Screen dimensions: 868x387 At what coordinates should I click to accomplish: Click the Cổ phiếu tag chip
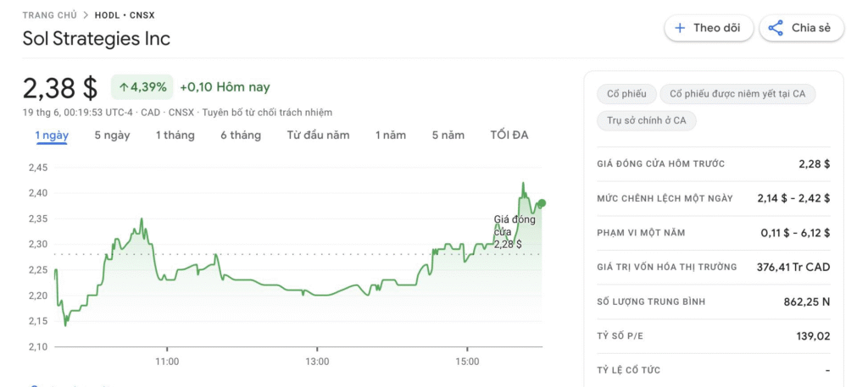(626, 94)
